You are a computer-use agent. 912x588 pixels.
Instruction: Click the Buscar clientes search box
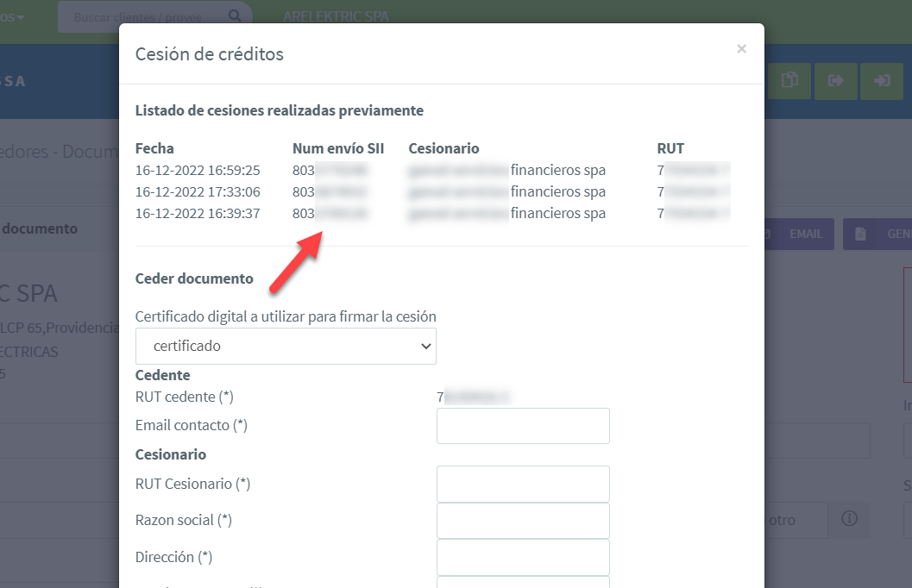(x=147, y=17)
